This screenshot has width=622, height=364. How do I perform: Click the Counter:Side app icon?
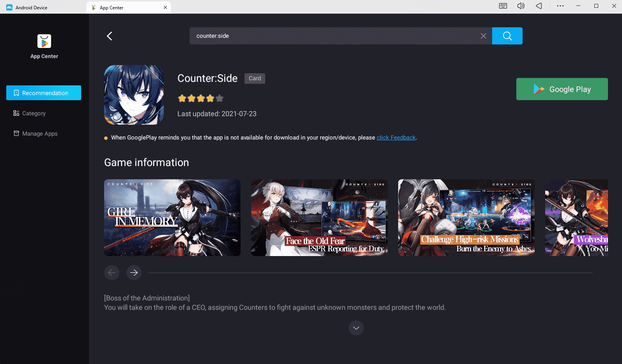click(x=134, y=95)
